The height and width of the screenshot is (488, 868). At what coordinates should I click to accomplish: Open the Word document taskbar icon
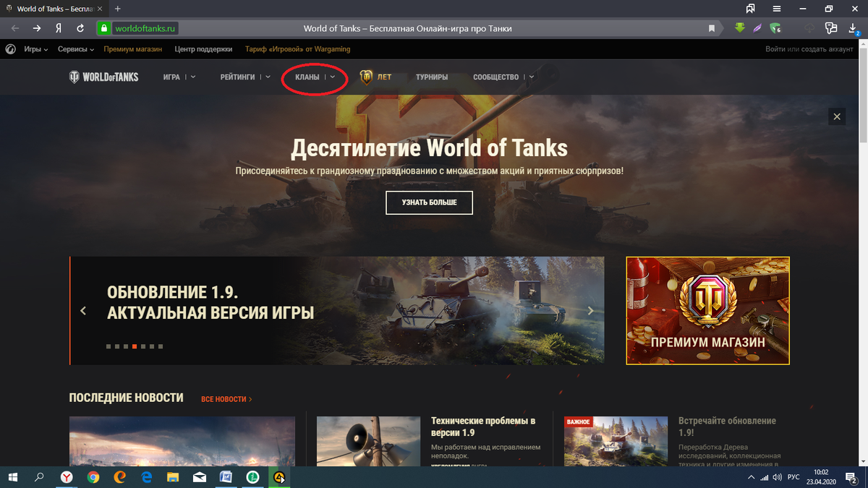226,477
